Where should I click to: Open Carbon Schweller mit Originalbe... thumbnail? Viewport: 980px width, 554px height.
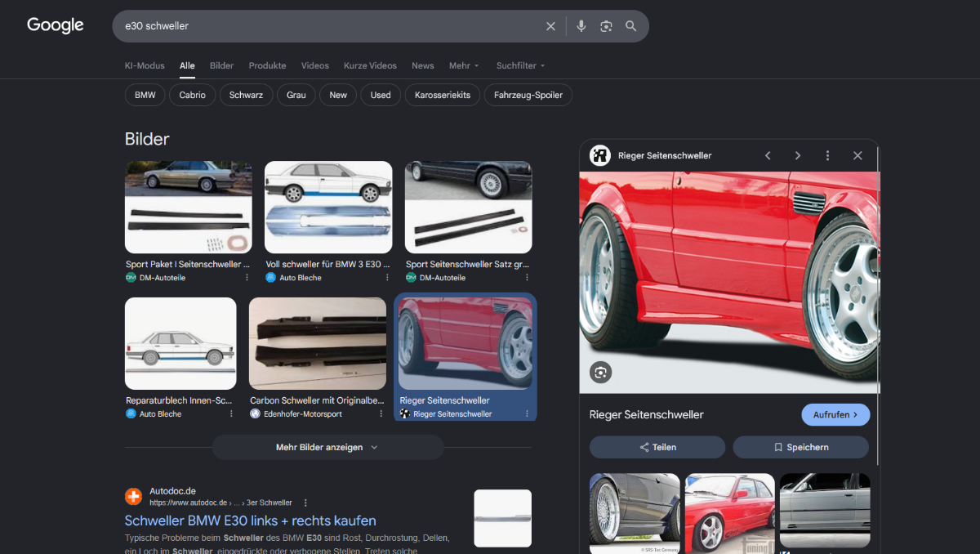318,343
